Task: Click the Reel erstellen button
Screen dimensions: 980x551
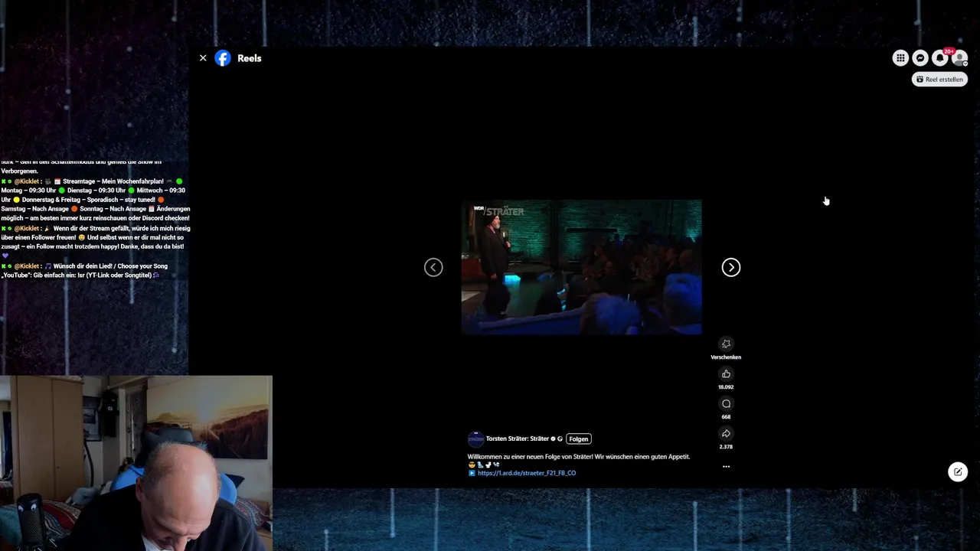Action: pyautogui.click(x=939, y=80)
